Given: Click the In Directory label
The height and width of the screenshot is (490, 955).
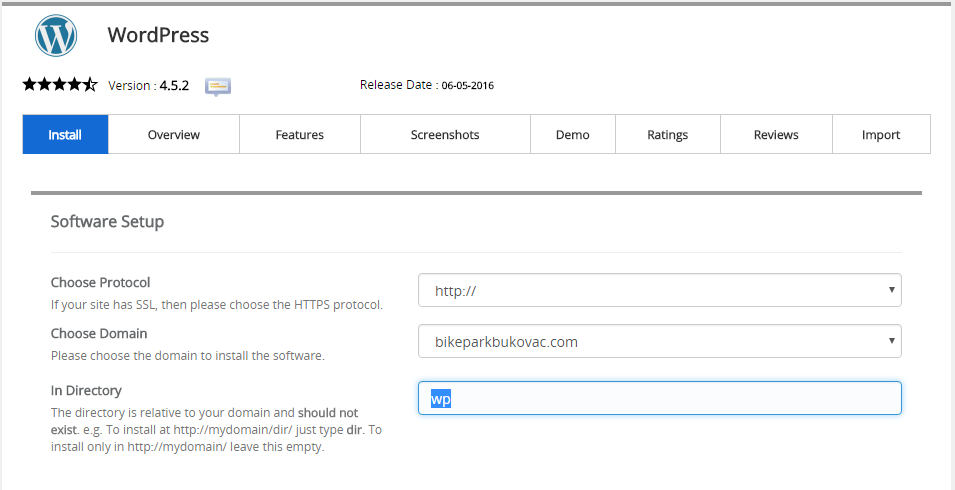Looking at the screenshot, I should tap(86, 390).
